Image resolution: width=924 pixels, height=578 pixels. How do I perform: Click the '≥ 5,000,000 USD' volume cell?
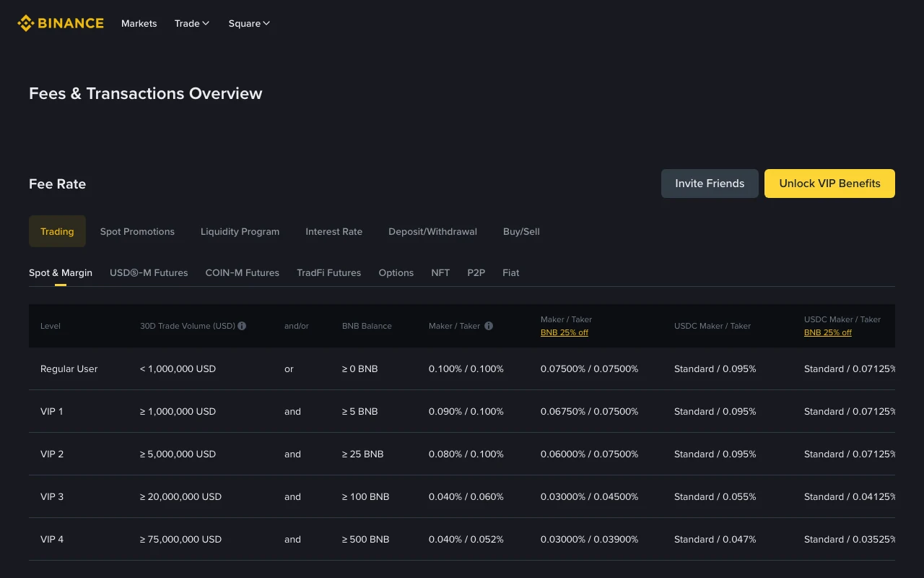coord(178,454)
